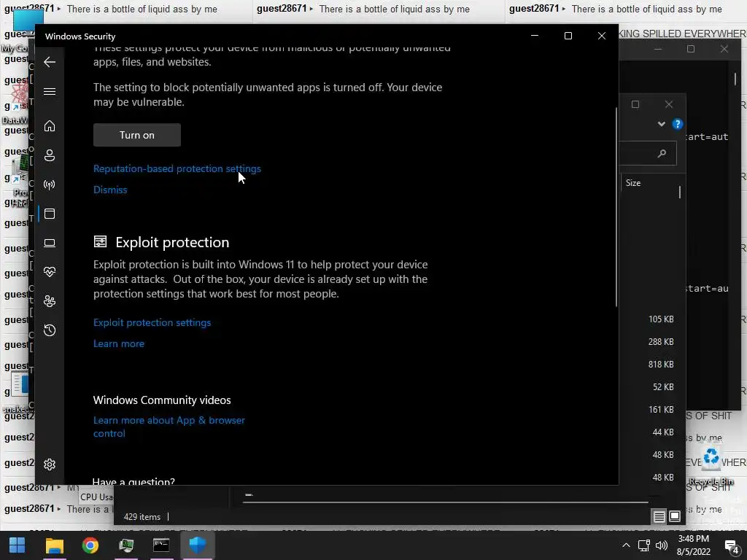The image size is (747, 560).
Task: Click Learn more under Exploit protection
Action: point(119,343)
